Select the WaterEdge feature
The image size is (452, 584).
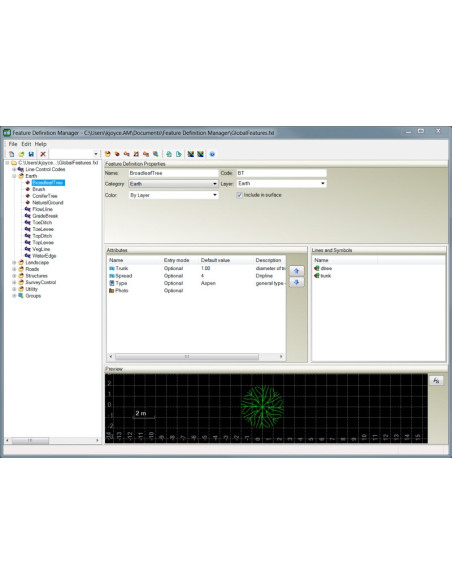[44, 256]
